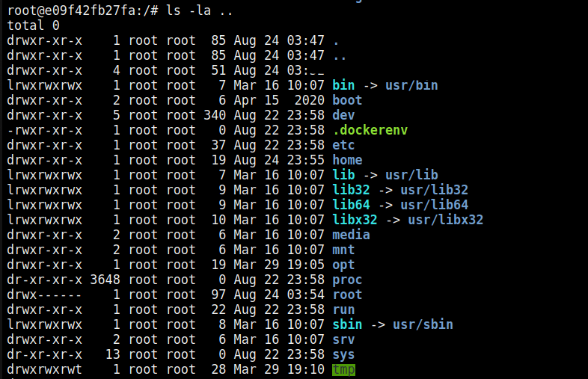Viewport: 588px width, 379px height.
Task: Click the '-rwxr-xr-x' permissions of .dockerenv
Action: point(44,130)
